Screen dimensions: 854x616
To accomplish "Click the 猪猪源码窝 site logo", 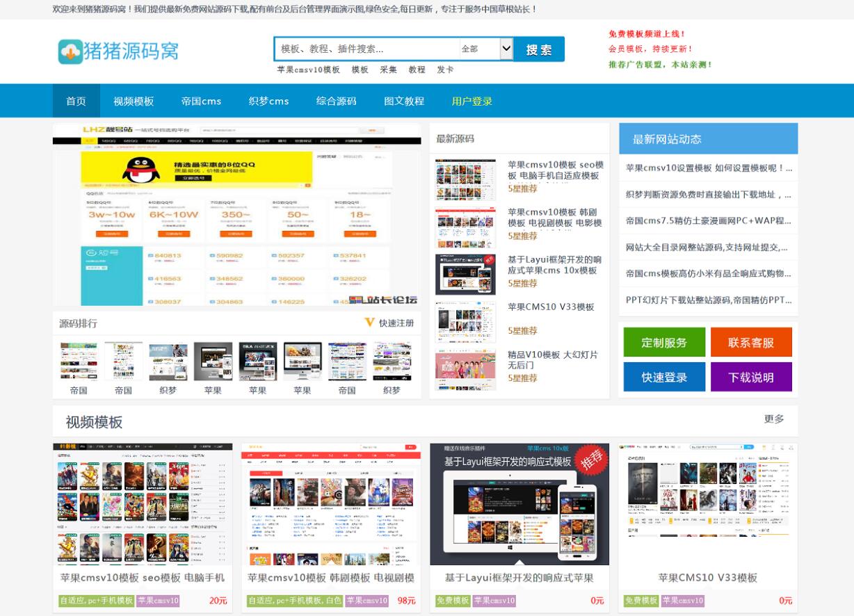I will 118,51.
